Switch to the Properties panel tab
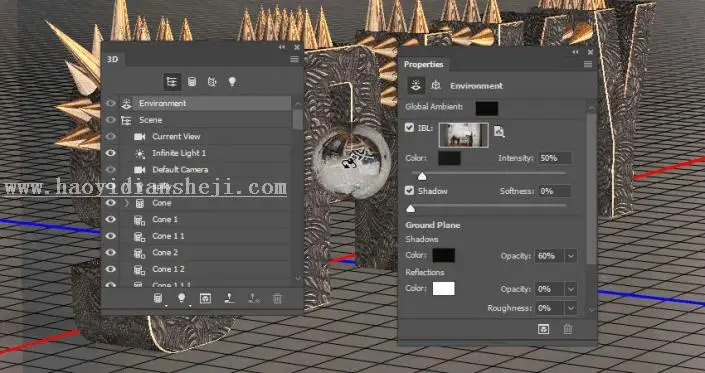Image resolution: width=705 pixels, height=373 pixels. [424, 64]
